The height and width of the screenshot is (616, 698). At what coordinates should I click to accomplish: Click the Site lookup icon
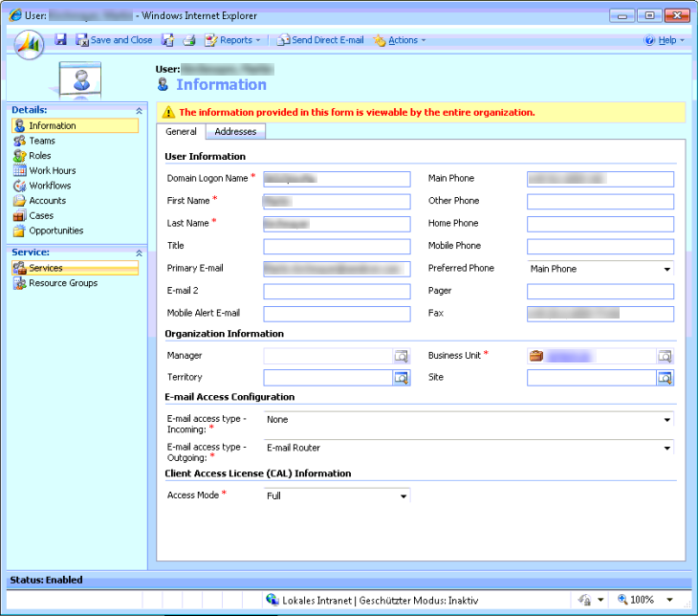(665, 378)
